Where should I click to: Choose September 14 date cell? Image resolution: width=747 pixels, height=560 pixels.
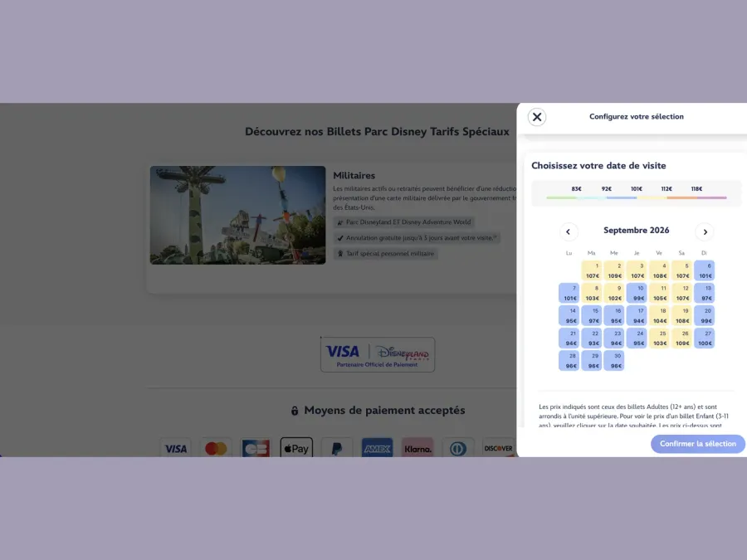[569, 316]
